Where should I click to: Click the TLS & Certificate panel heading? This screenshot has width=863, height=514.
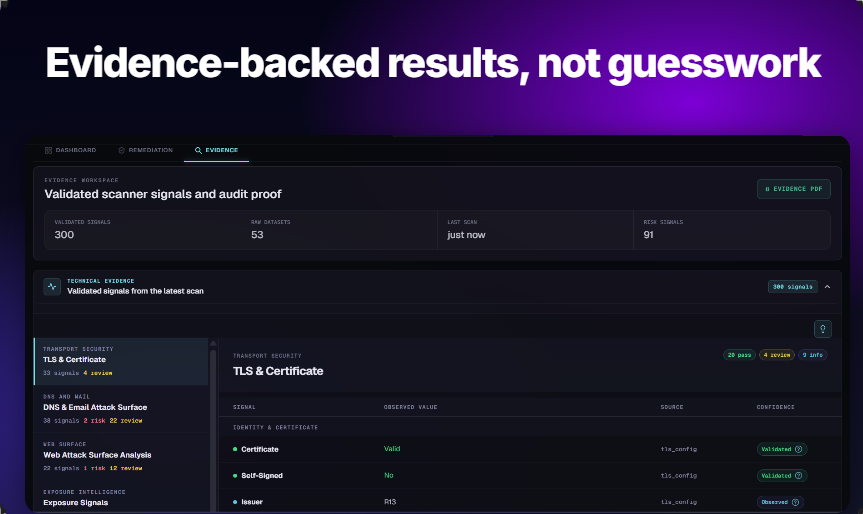tap(278, 371)
